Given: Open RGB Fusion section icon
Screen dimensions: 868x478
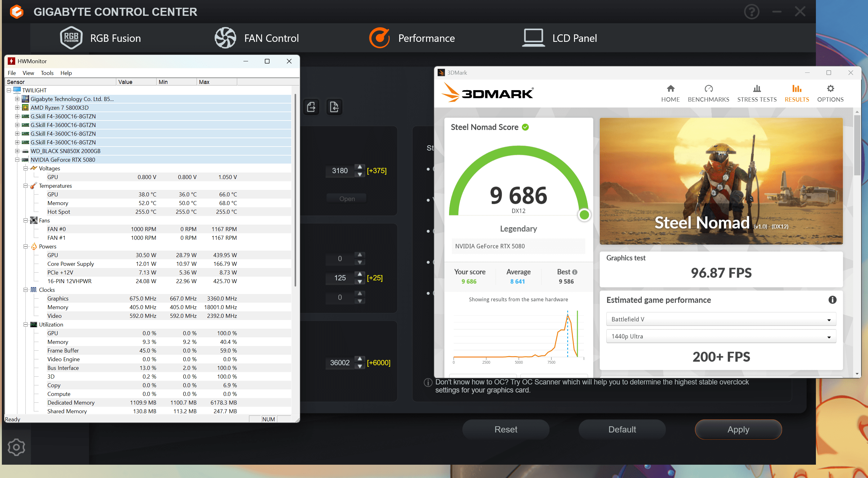Looking at the screenshot, I should [x=71, y=38].
